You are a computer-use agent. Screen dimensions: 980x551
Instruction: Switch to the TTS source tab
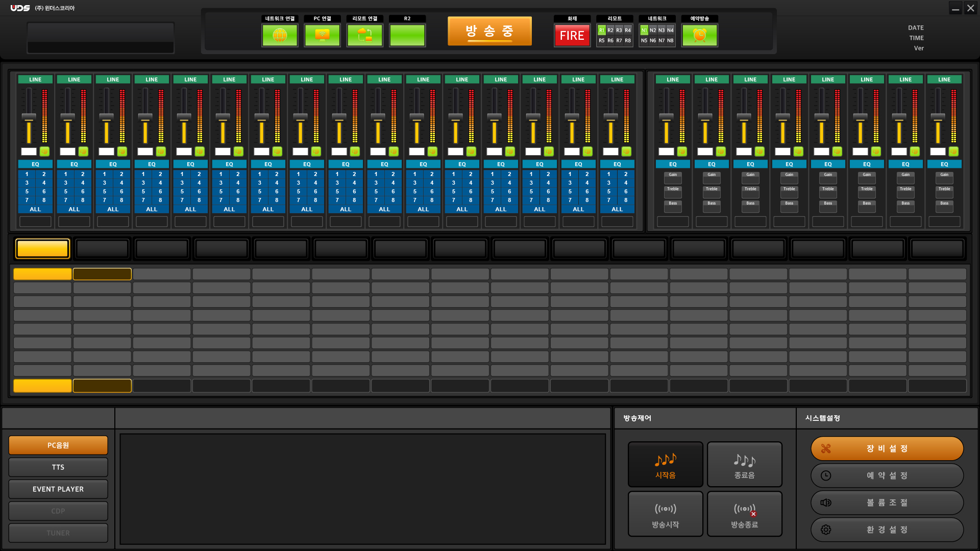pos(58,467)
